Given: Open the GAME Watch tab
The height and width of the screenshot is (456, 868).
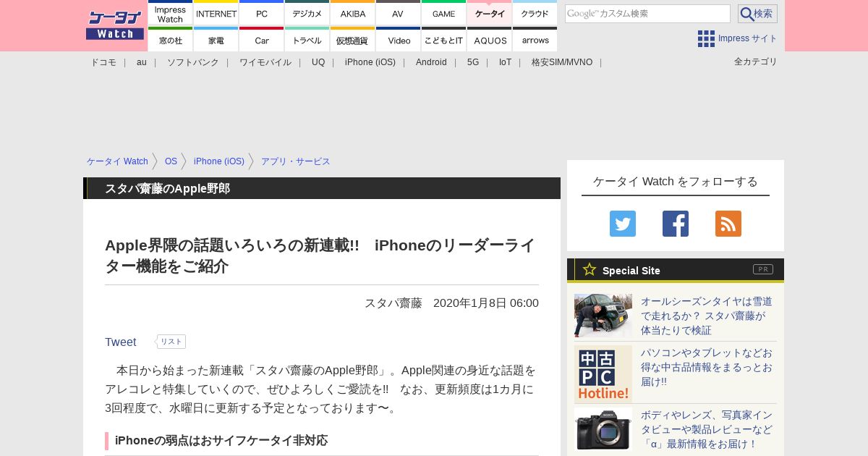Looking at the screenshot, I should (444, 13).
